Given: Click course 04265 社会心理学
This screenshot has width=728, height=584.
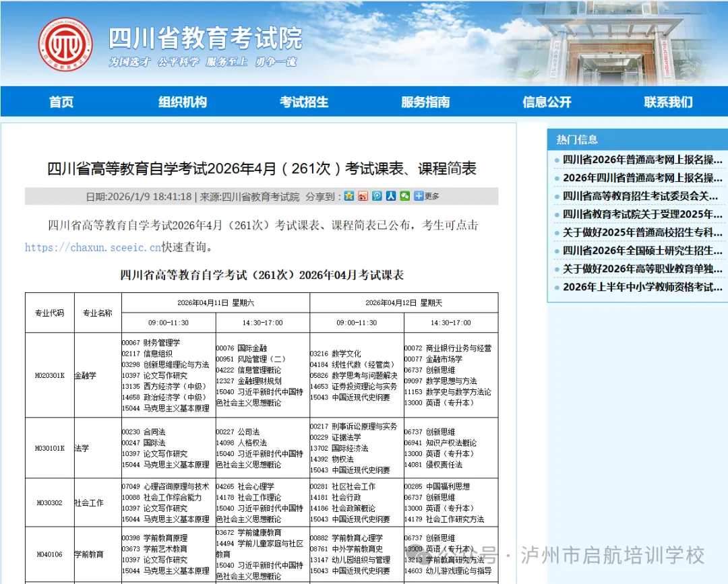Looking at the screenshot, I should (x=245, y=486).
